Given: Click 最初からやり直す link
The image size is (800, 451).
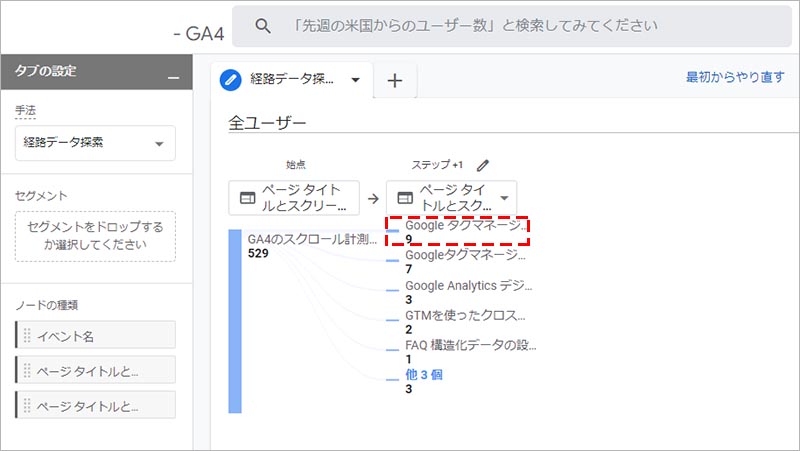Looking at the screenshot, I should coord(735,77).
